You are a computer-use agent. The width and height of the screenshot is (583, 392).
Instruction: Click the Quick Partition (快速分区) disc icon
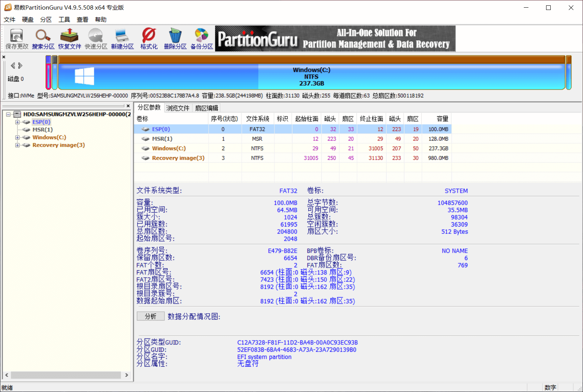point(96,39)
